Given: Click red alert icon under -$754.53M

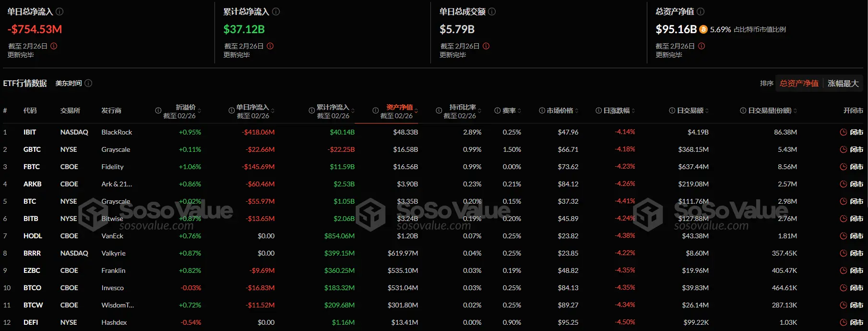Looking at the screenshot, I should click(x=54, y=46).
